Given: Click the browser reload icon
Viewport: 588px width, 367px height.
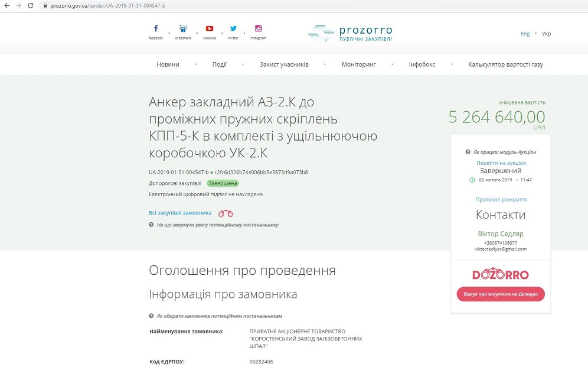Looking at the screenshot, I should tap(31, 5).
